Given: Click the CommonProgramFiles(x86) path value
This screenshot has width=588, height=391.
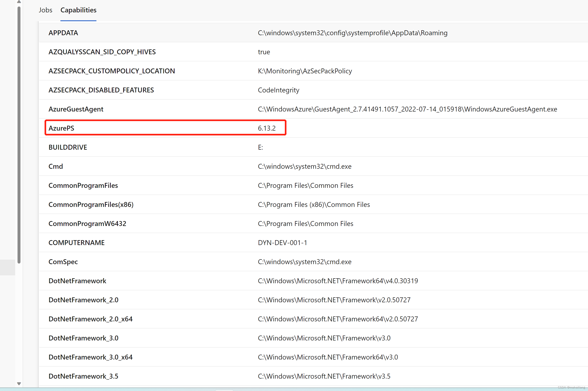Looking at the screenshot, I should [314, 204].
